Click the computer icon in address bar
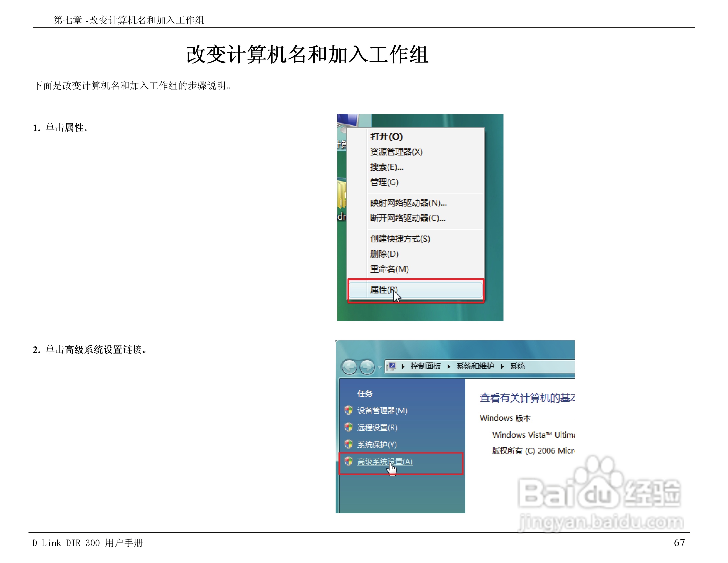Screen dimensions: 728x563 point(392,366)
